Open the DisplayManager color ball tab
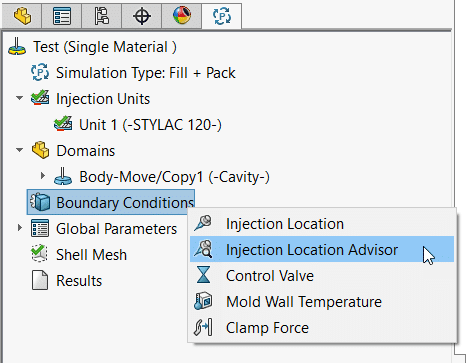This screenshot has height=363, width=474. click(x=182, y=16)
